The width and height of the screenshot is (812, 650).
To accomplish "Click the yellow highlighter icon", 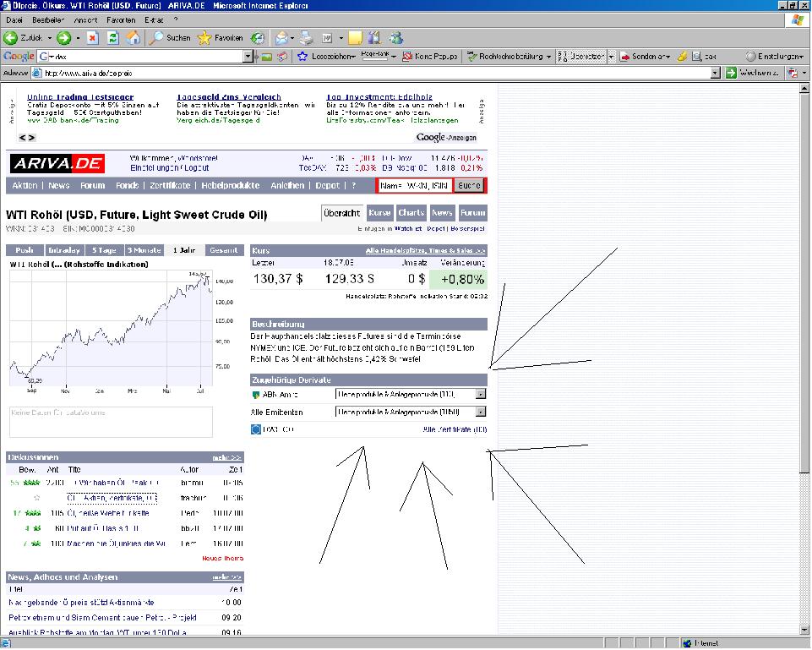I will coord(683,57).
